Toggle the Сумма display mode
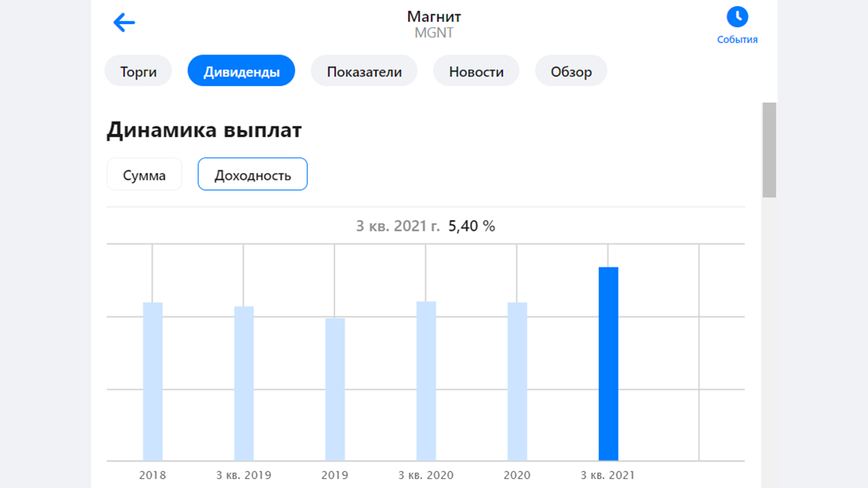The height and width of the screenshot is (488, 868). 144,174
